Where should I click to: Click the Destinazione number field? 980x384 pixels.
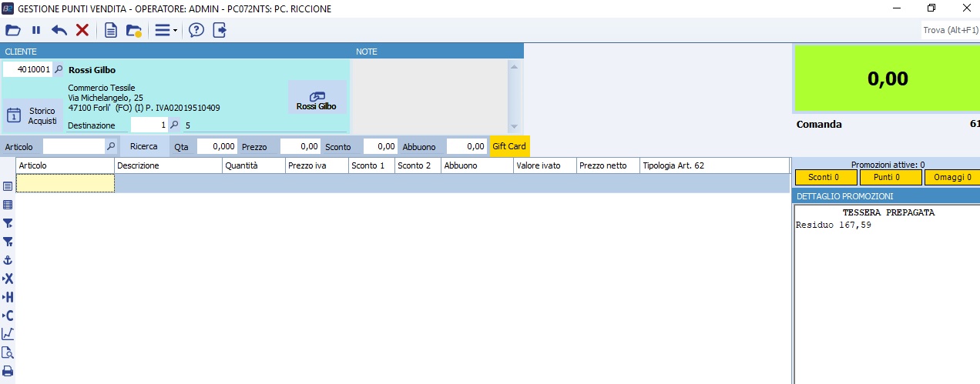(x=149, y=125)
